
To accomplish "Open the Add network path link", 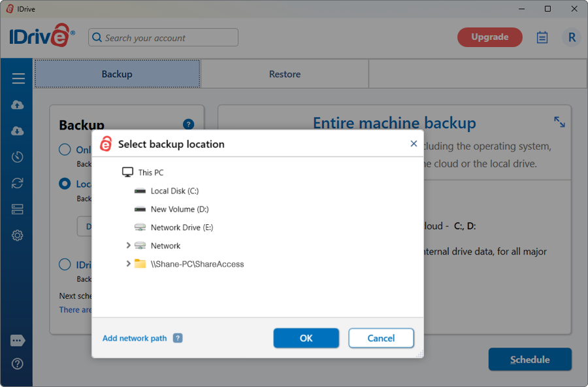I will [x=135, y=338].
